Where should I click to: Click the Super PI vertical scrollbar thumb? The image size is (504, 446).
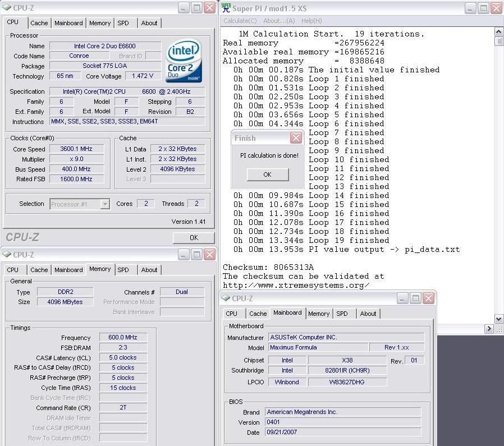tap(498, 41)
